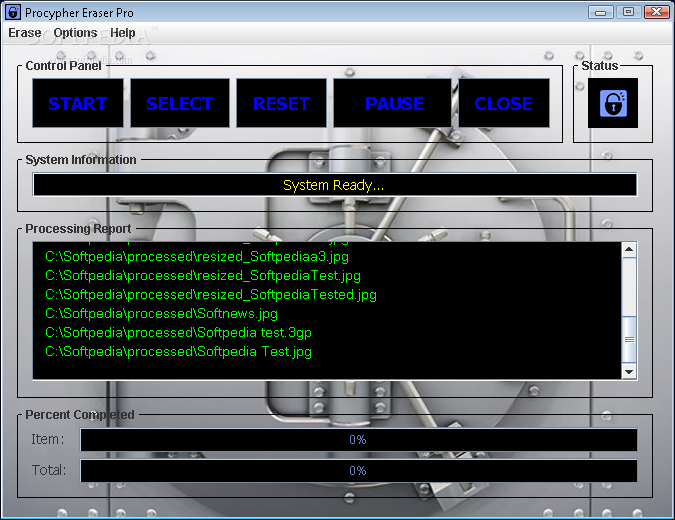Image resolution: width=675 pixels, height=520 pixels.
Task: Select the Softpedia test.3gp entry
Action: pyautogui.click(x=178, y=332)
